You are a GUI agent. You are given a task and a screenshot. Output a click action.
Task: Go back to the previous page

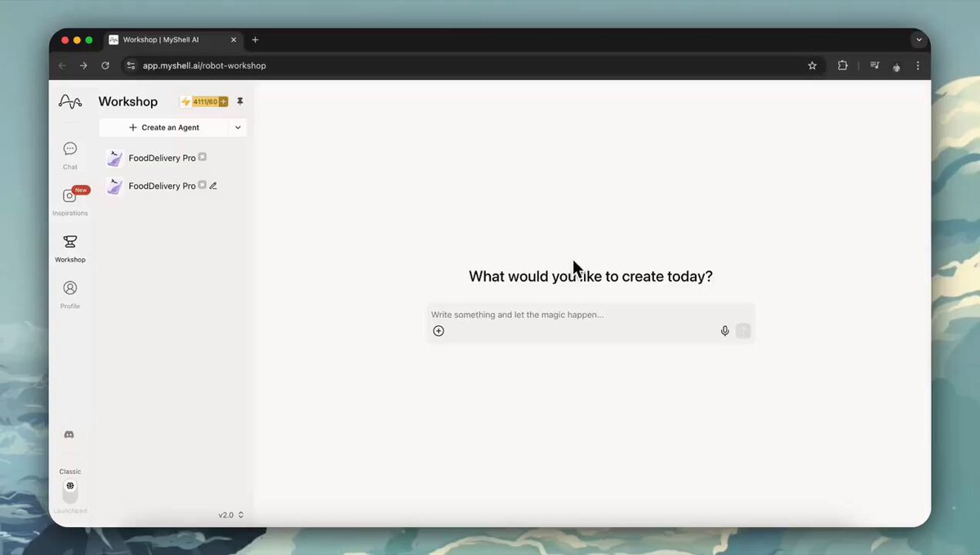click(62, 65)
